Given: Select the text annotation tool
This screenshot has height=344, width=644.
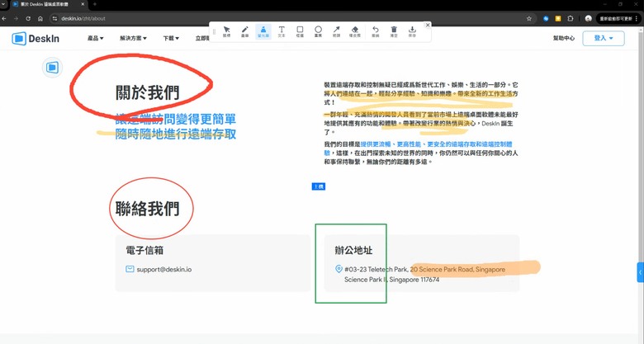Looking at the screenshot, I should tap(282, 31).
